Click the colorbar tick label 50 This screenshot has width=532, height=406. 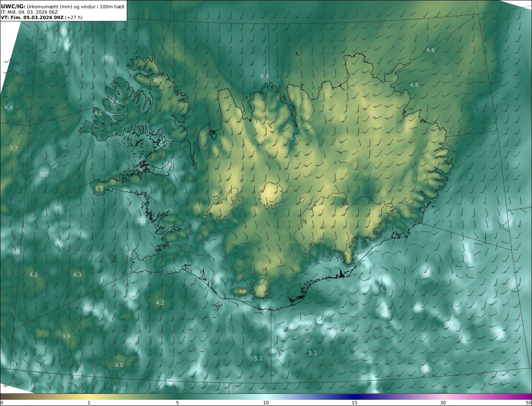(x=529, y=403)
